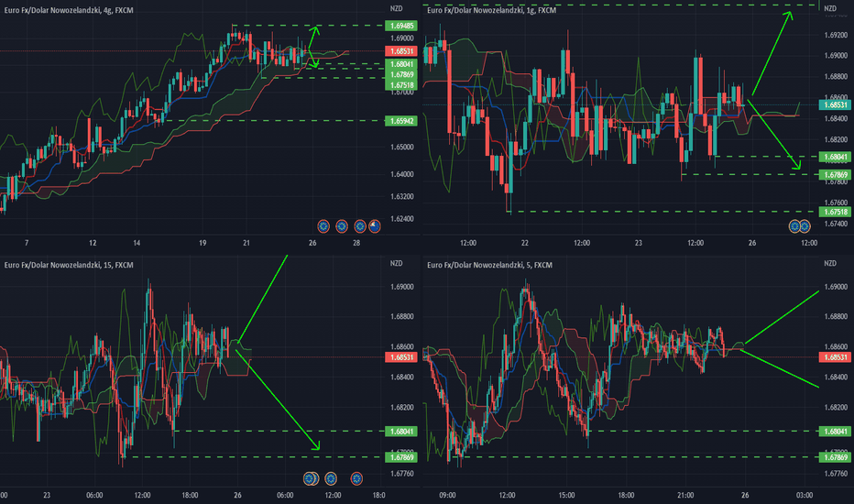Click date 19 on the 4g time axis
This screenshot has width=854, height=504.
203,243
